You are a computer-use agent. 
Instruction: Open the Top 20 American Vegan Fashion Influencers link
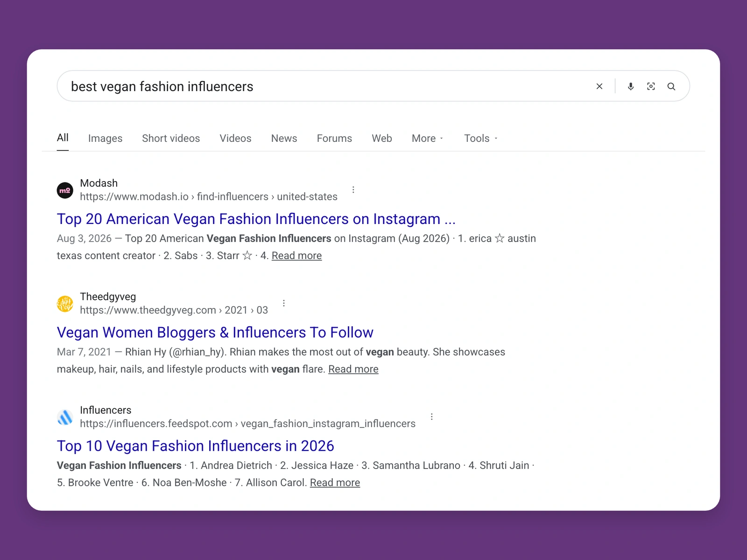coord(256,219)
